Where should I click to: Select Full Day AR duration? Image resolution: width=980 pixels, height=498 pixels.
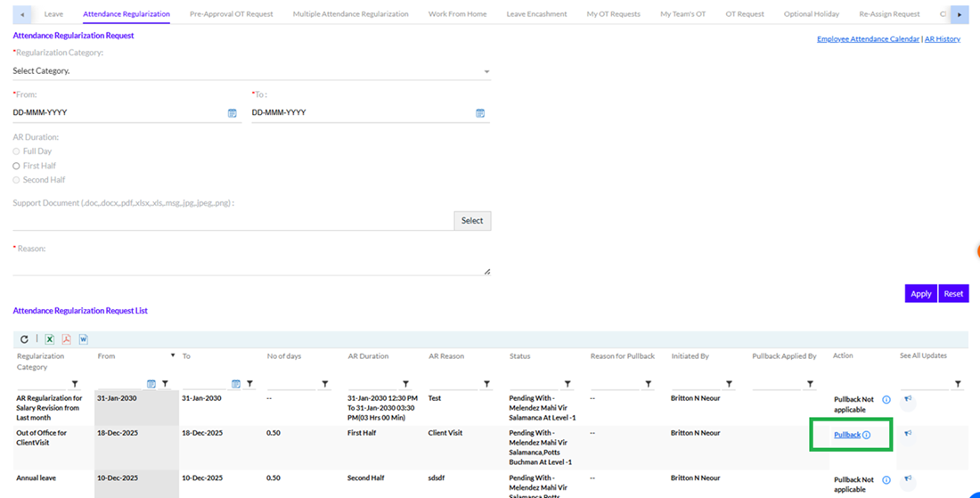click(x=16, y=151)
